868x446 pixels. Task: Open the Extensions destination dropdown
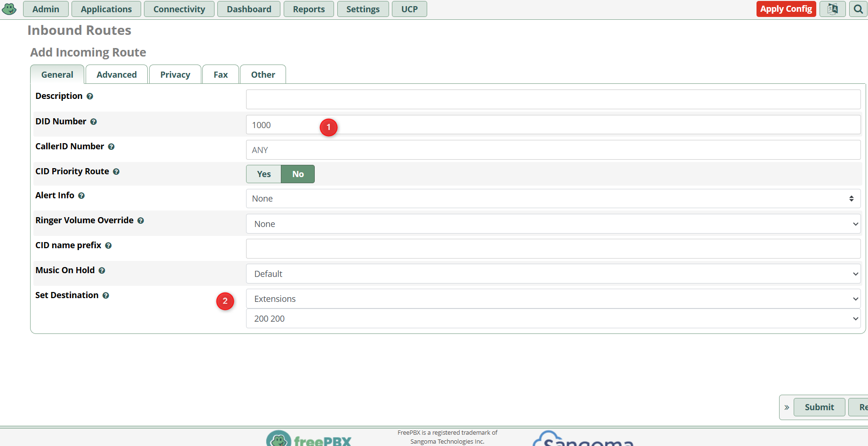point(553,299)
